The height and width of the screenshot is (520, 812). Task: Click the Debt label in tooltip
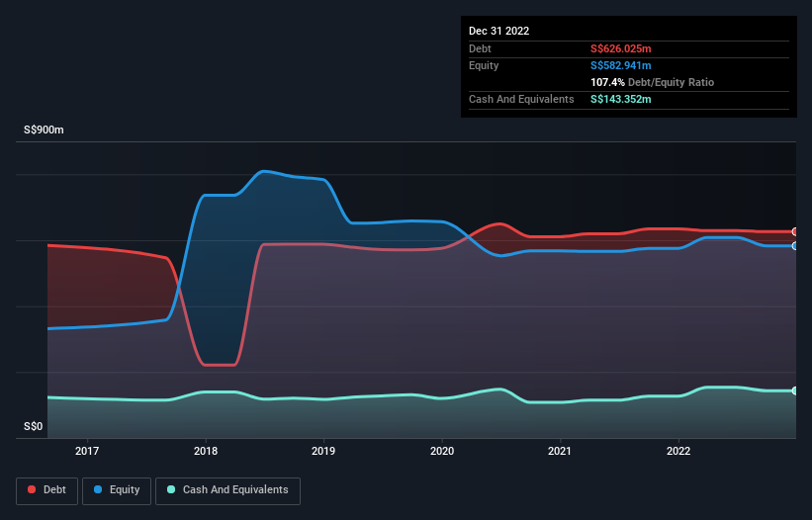coord(480,48)
